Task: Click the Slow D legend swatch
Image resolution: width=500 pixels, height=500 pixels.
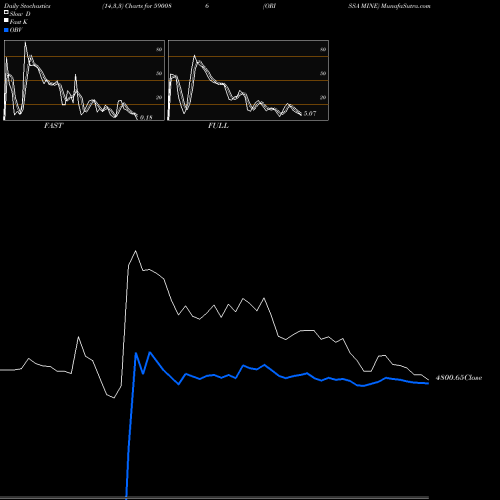Action: (x=6, y=13)
